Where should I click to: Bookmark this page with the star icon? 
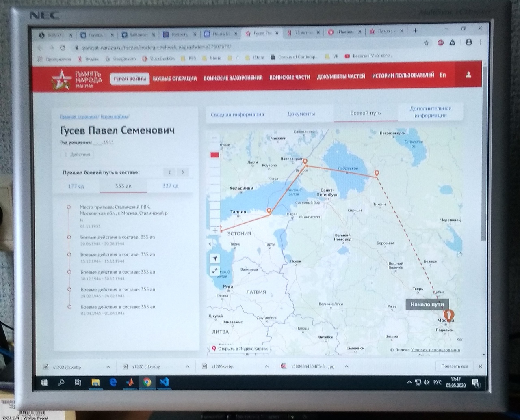point(426,43)
